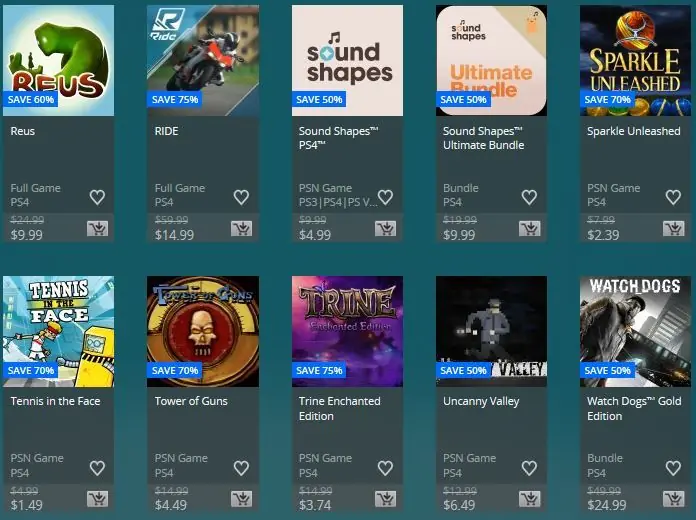The image size is (696, 520).
Task: Wishlist Trine Enchanted Edition with heart icon
Action: (x=385, y=468)
